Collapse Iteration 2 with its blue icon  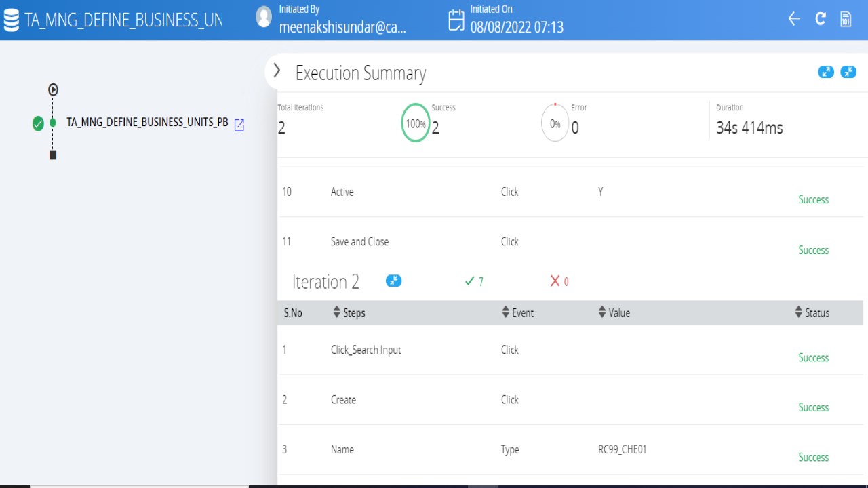tap(393, 281)
